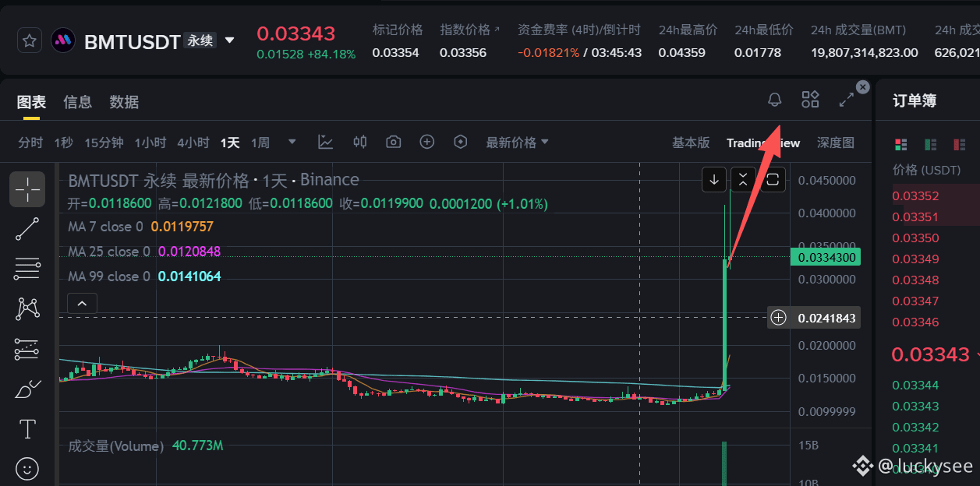Select bid price 0.03343 in order book
The height and width of the screenshot is (486, 980).
pyautogui.click(x=915, y=406)
